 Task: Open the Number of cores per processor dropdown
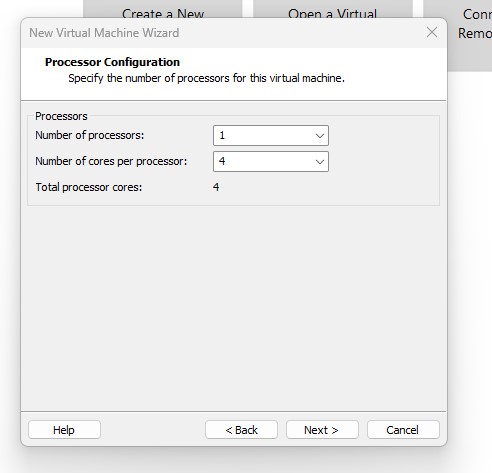coord(271,162)
